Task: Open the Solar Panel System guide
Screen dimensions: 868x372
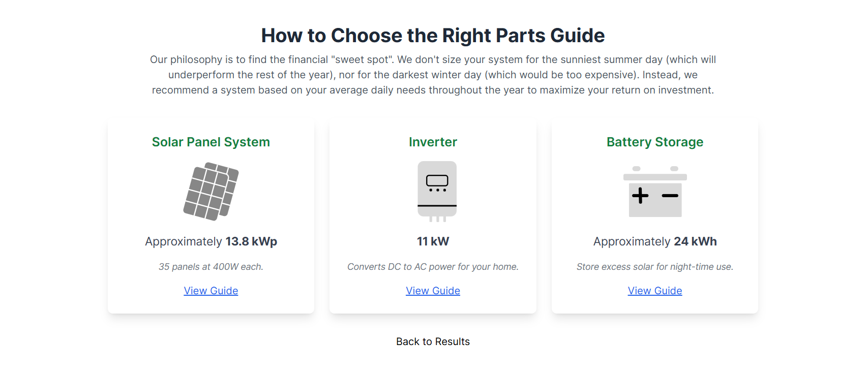Action: click(x=211, y=290)
